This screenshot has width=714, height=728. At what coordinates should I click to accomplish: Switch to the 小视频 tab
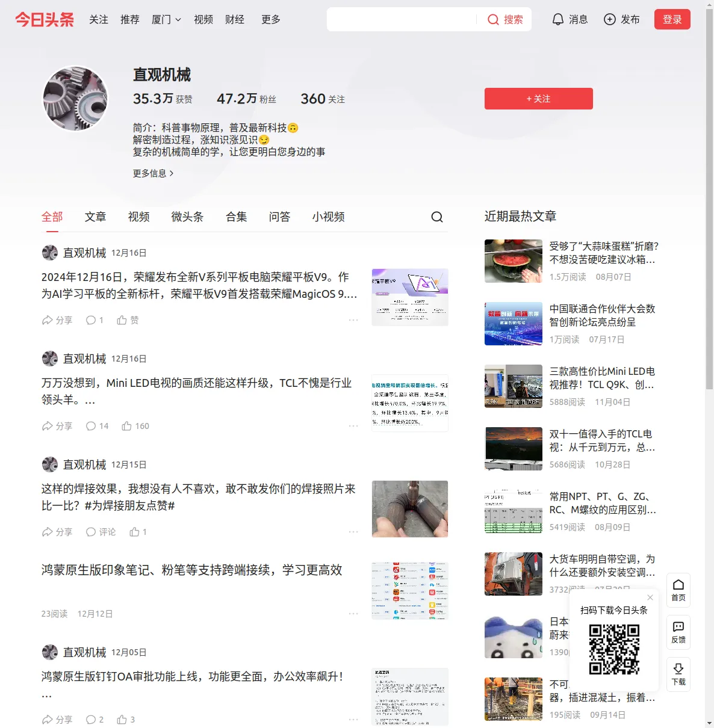pyautogui.click(x=328, y=217)
